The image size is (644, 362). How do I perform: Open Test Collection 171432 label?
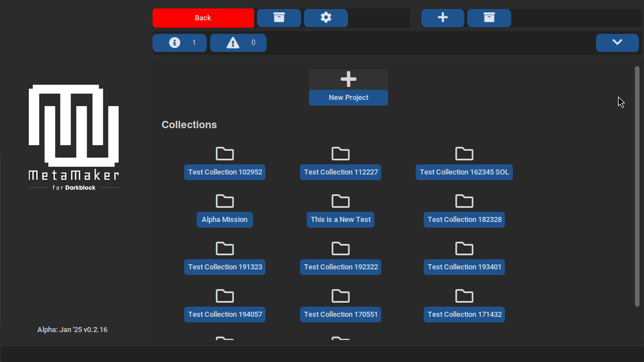[x=464, y=315]
